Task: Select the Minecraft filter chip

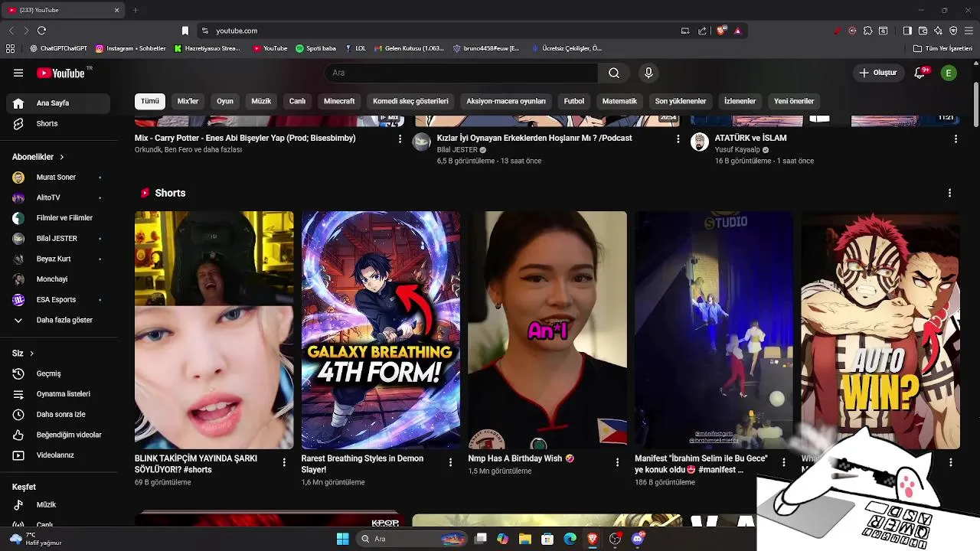Action: [x=339, y=101]
